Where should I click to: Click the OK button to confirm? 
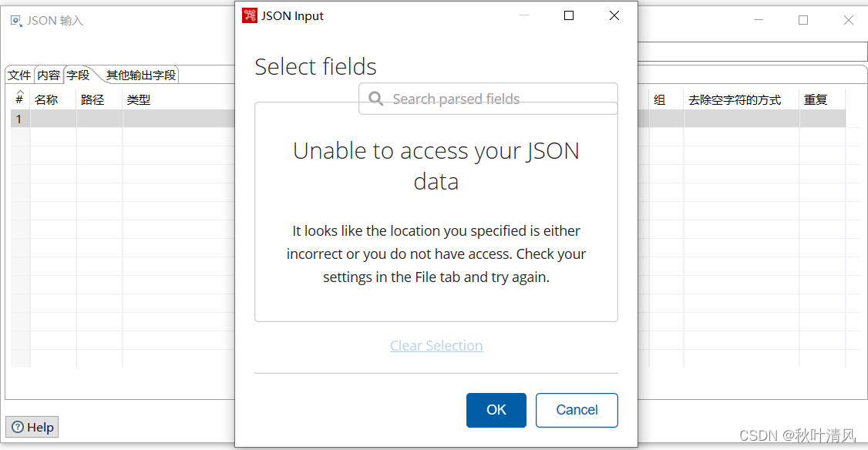tap(496, 410)
